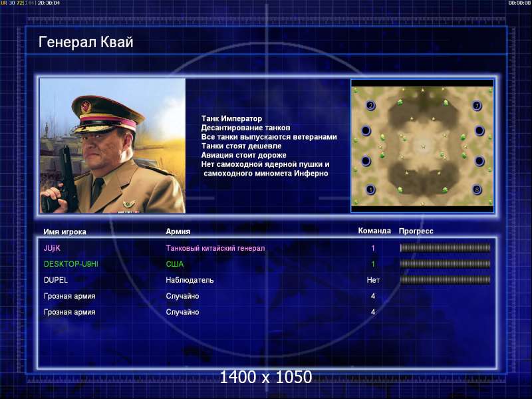Click DUPEL's "Наблюдатель" army entry
The image size is (532, 399).
click(190, 280)
